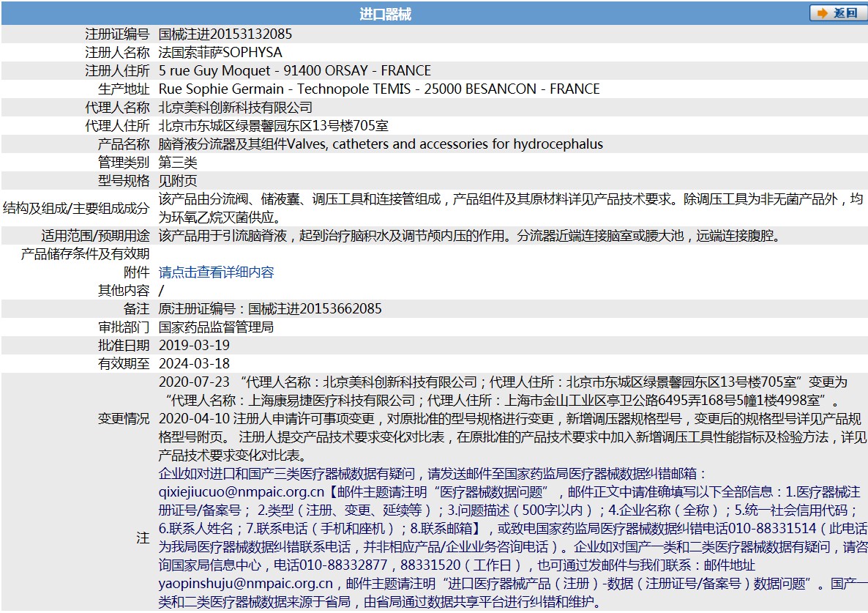Select product name 脑脊液分流器及其组件Valves, catheters text
868x613 pixels.
point(381,144)
